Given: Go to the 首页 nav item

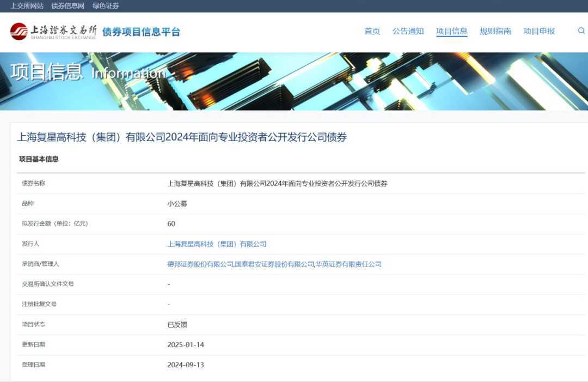Looking at the screenshot, I should point(372,31).
